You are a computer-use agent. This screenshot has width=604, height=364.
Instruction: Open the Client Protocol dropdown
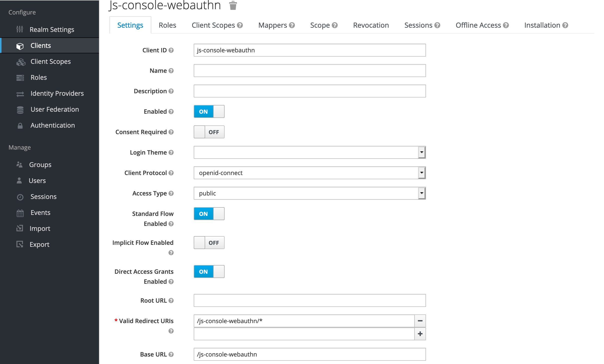(x=421, y=173)
